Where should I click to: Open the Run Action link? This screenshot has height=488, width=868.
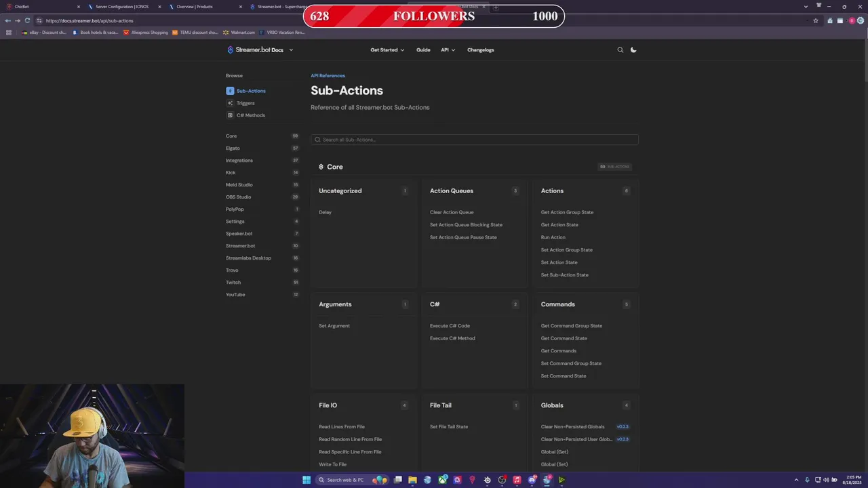click(x=553, y=237)
